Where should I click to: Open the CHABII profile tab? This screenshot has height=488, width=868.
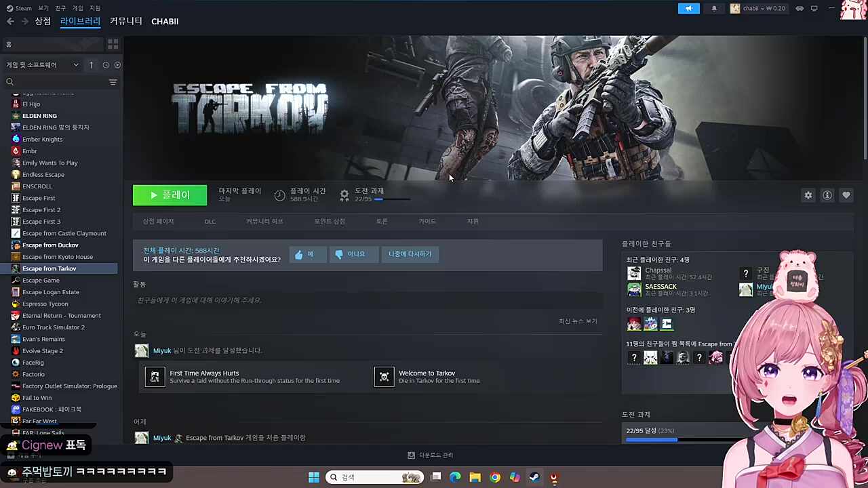[x=165, y=22]
